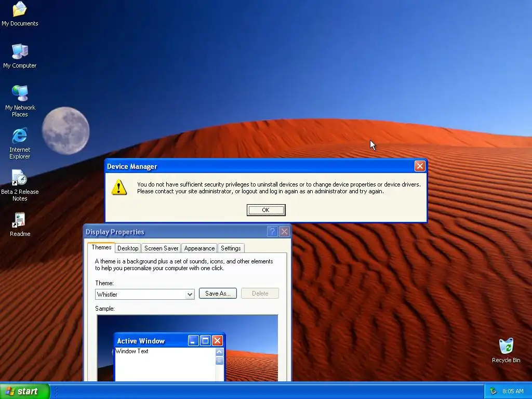Select Beta 2 Release Notes shortcut

[x=20, y=185]
